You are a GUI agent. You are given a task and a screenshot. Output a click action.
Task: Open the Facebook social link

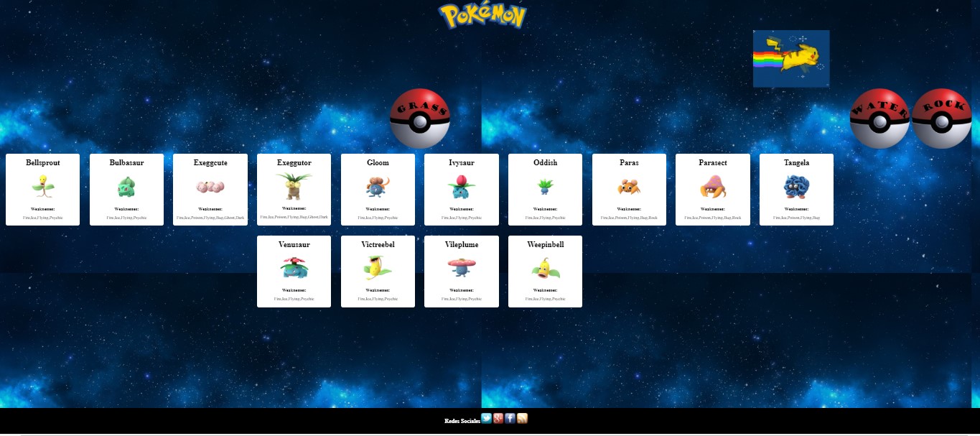[x=510, y=418]
